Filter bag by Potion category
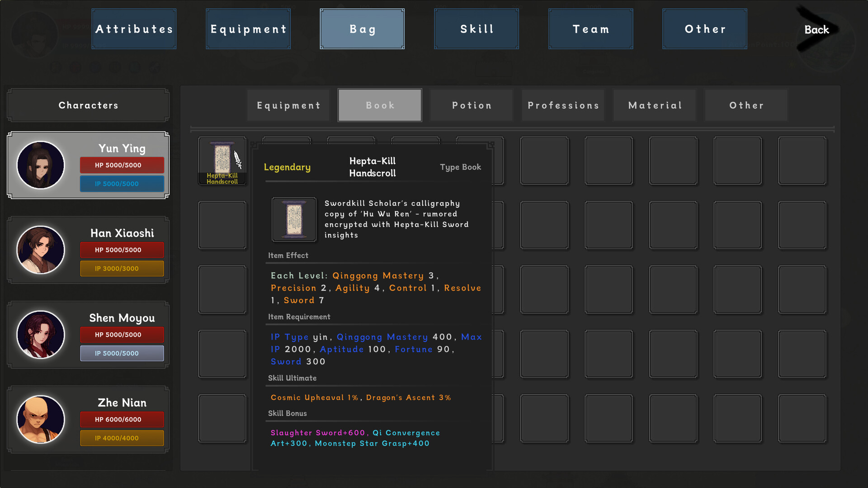868x488 pixels. [x=472, y=105]
